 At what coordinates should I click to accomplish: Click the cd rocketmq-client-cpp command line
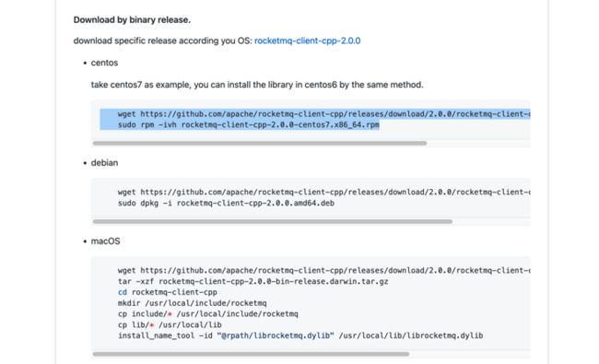[x=168, y=292]
